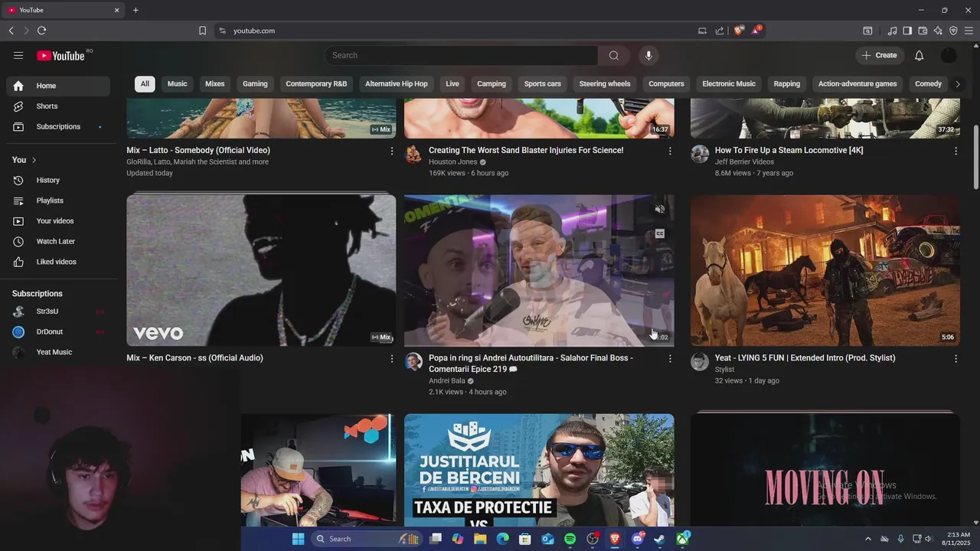Screen dimensions: 980x551
Task: Bookmark this page in address bar
Action: pyautogui.click(x=202, y=31)
